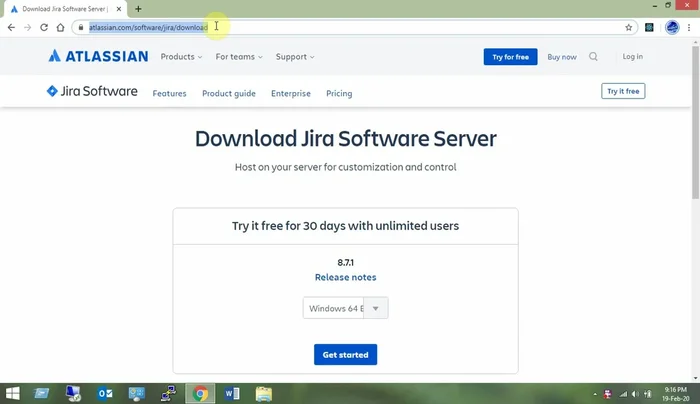
Task: Open the Release notes link
Action: (x=345, y=277)
